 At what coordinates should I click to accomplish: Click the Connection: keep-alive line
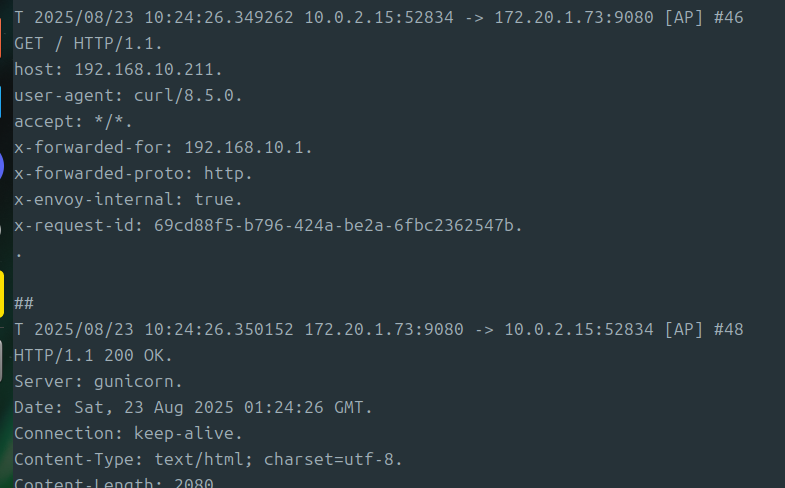click(128, 433)
